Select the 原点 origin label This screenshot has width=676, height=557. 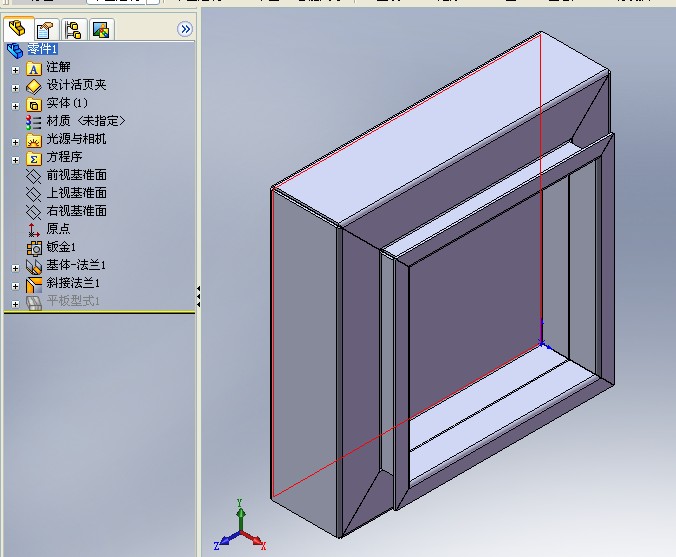[58, 228]
